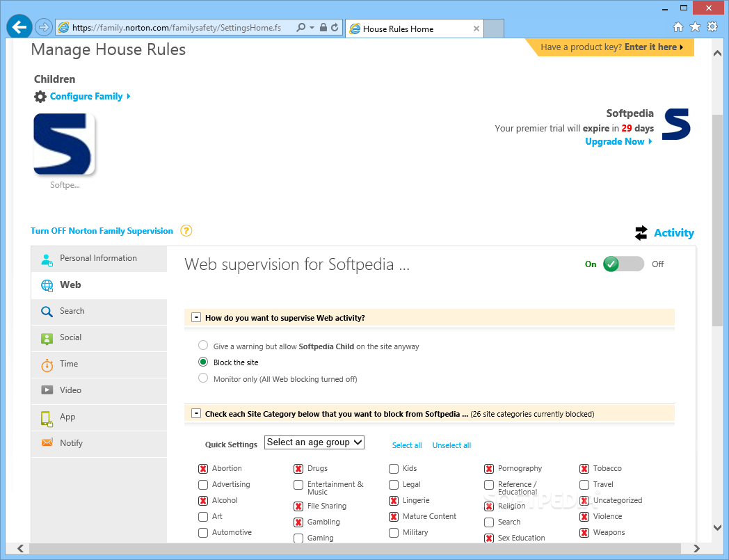729x560 pixels.
Task: Uncheck the Pornography category checkbox
Action: (489, 469)
